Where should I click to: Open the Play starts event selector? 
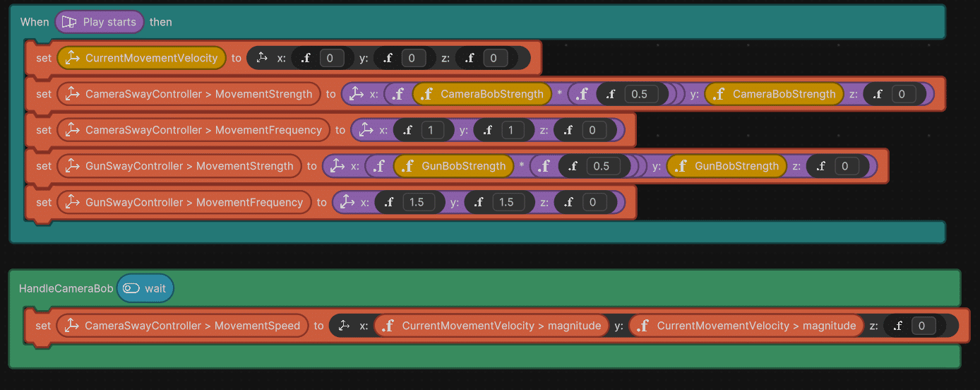pos(109,22)
